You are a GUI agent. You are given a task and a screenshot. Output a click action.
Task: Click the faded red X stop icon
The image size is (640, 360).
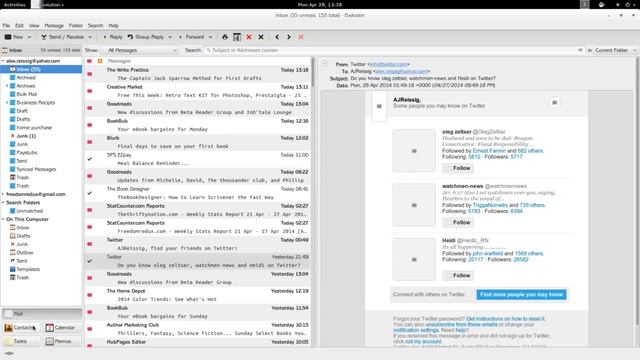(301, 37)
